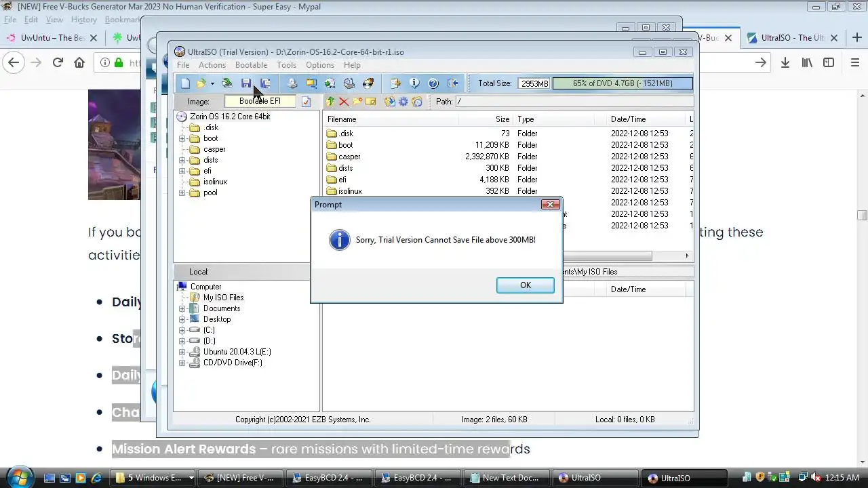Select the casper folder in the image tree
Image resolution: width=868 pixels, height=488 pixels.
pos(214,149)
